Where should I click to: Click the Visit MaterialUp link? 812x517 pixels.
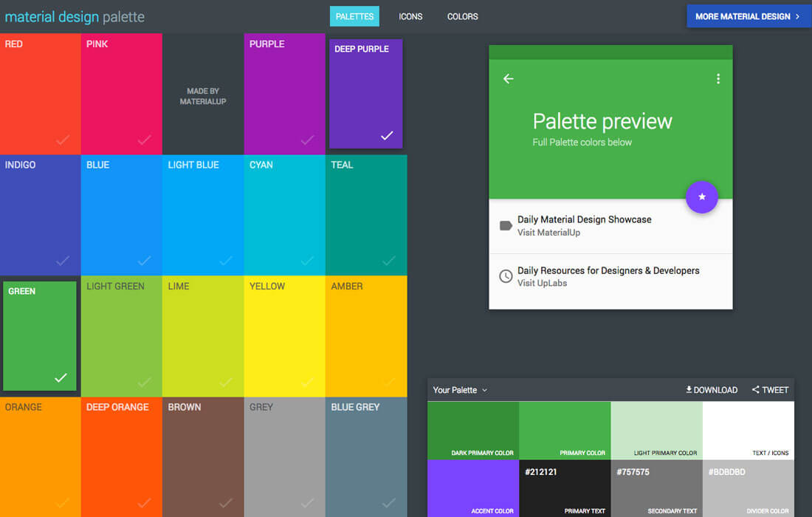tap(548, 233)
